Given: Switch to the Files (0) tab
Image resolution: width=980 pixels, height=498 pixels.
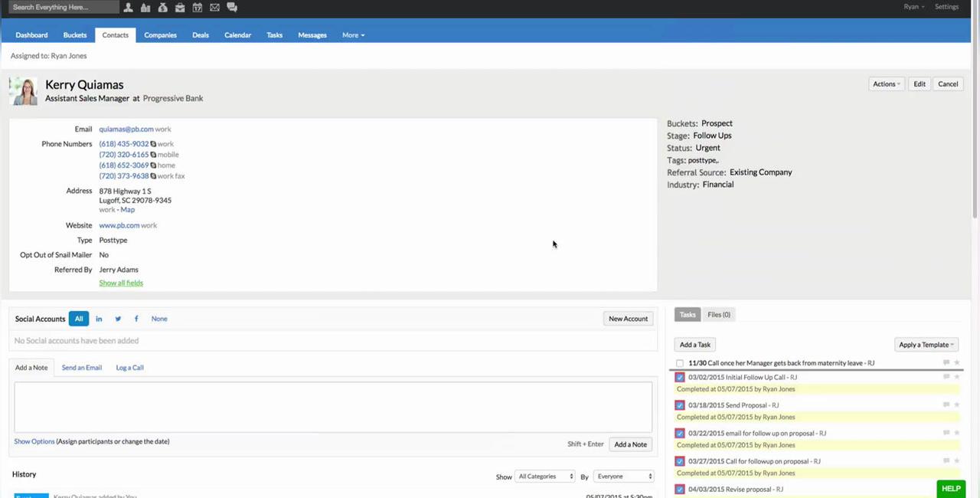Looking at the screenshot, I should (719, 315).
